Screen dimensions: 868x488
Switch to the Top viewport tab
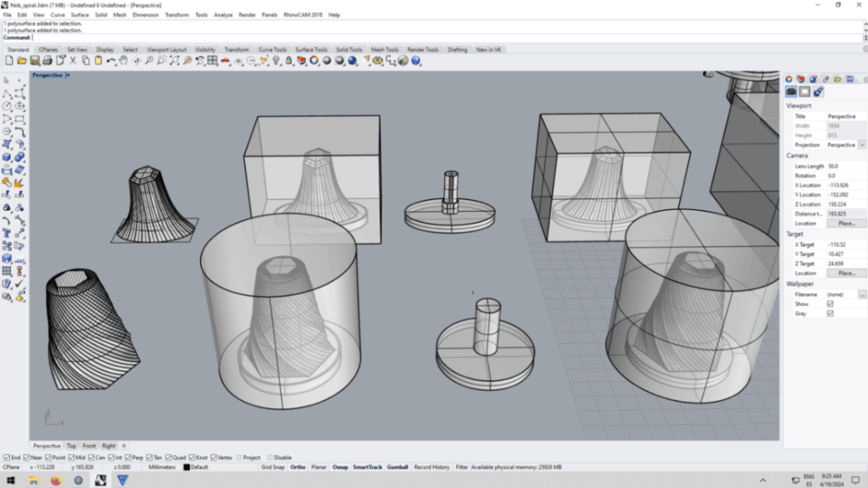pos(71,446)
